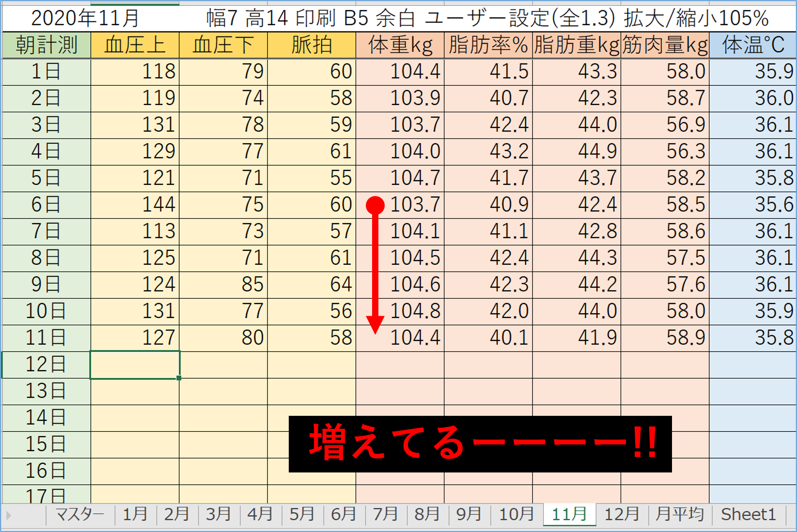Open the 8月 sheet tab
797x532 pixels.
(427, 515)
